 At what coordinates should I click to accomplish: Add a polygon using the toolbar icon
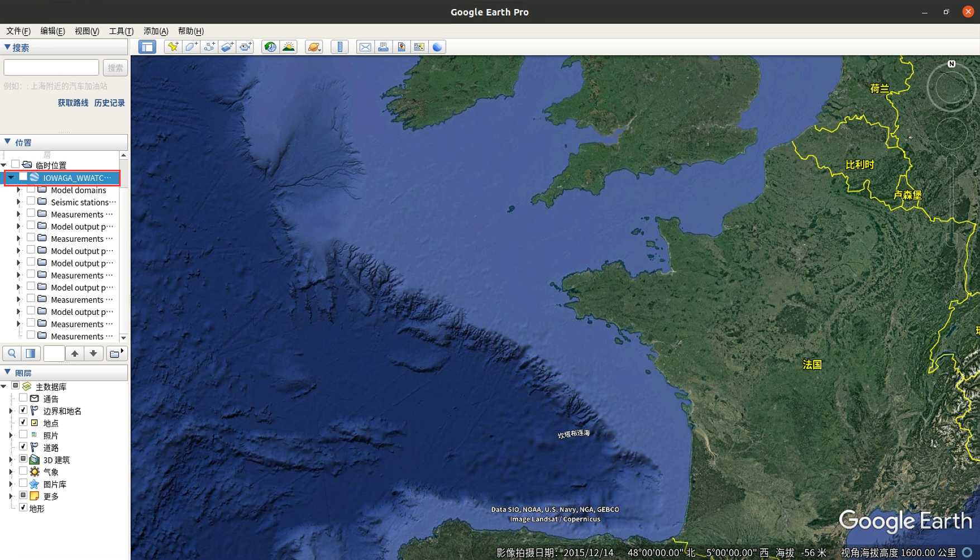pos(191,47)
